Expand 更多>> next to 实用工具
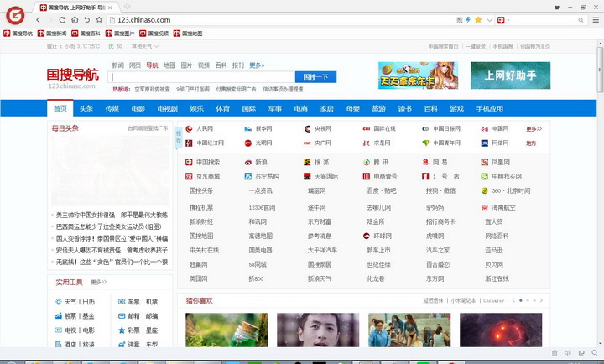 [x=99, y=283]
